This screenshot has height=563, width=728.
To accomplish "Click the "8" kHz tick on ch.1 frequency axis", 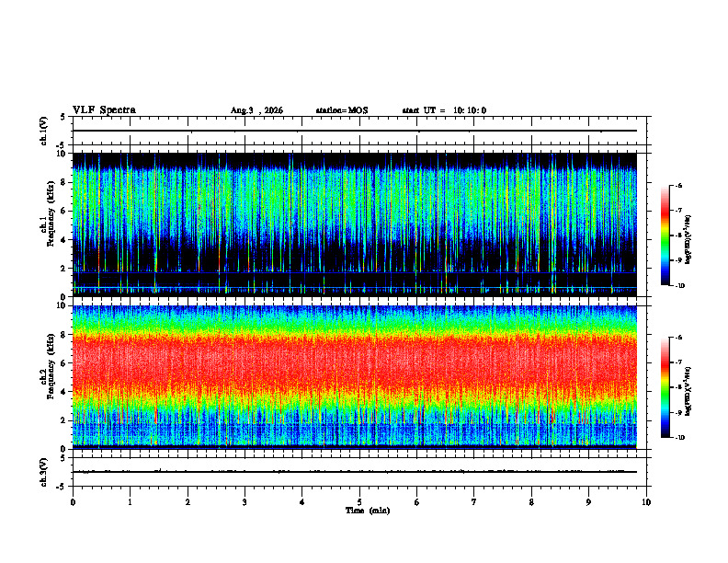I will (64, 182).
